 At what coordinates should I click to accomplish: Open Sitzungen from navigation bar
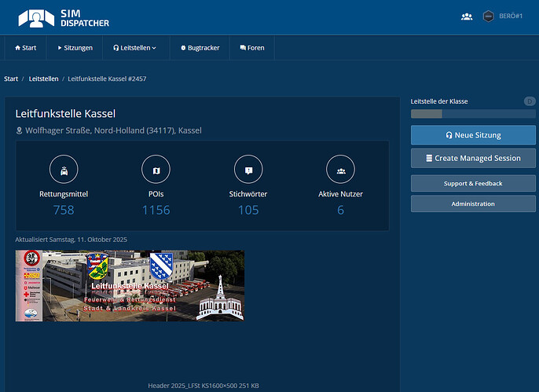[x=75, y=48]
